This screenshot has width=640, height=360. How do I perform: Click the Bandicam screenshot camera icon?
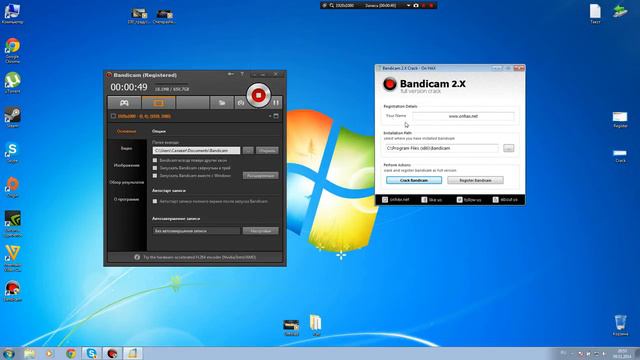point(241,103)
